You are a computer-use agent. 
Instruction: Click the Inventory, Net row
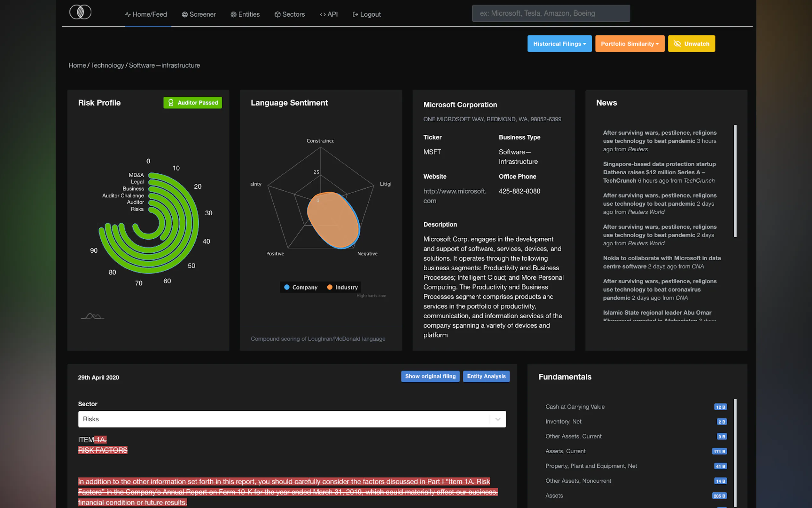coord(636,422)
